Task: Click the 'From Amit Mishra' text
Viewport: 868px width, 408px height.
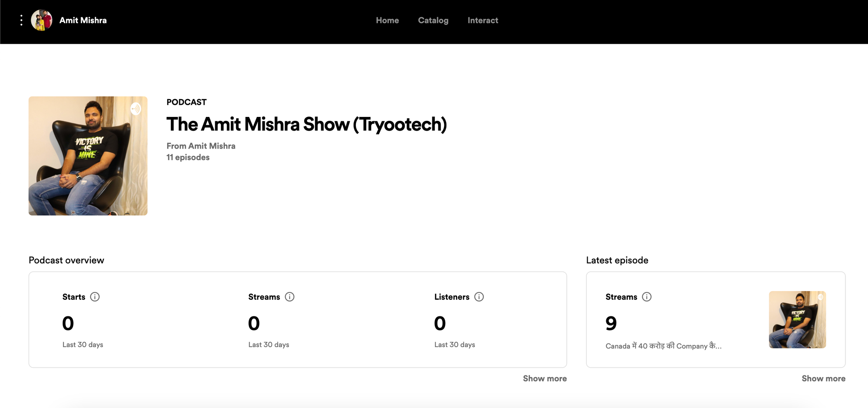Action: (x=201, y=146)
